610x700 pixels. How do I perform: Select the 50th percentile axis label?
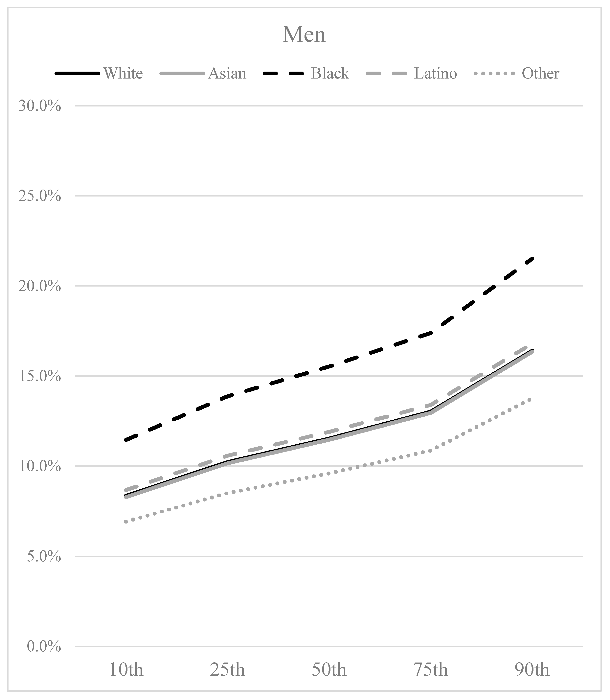point(329,670)
